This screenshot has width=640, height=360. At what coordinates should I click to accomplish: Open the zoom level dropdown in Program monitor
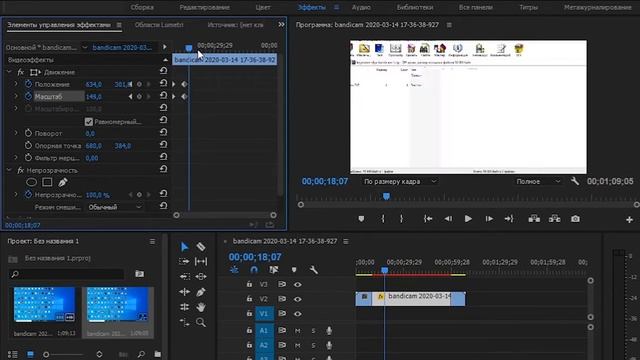coord(399,181)
